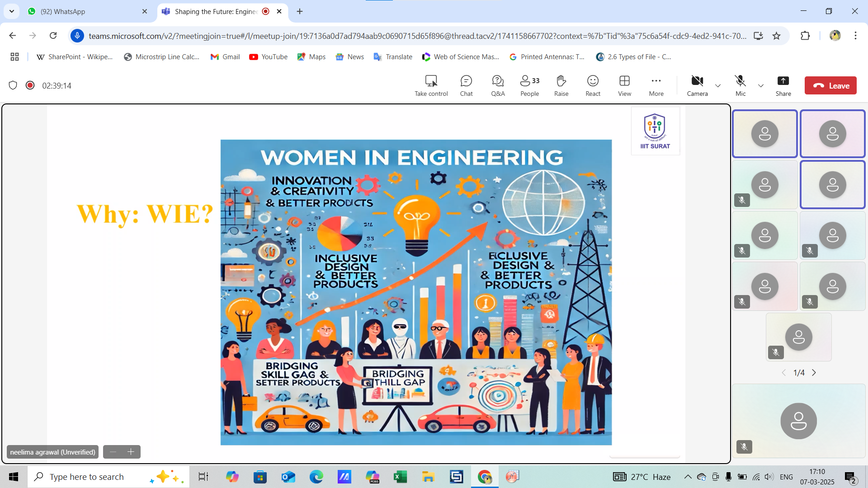
Task: Open the Q&A panel
Action: click(498, 85)
